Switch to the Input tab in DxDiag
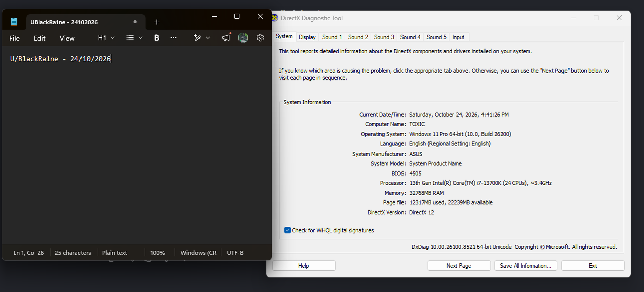This screenshot has width=644, height=292. (x=458, y=37)
